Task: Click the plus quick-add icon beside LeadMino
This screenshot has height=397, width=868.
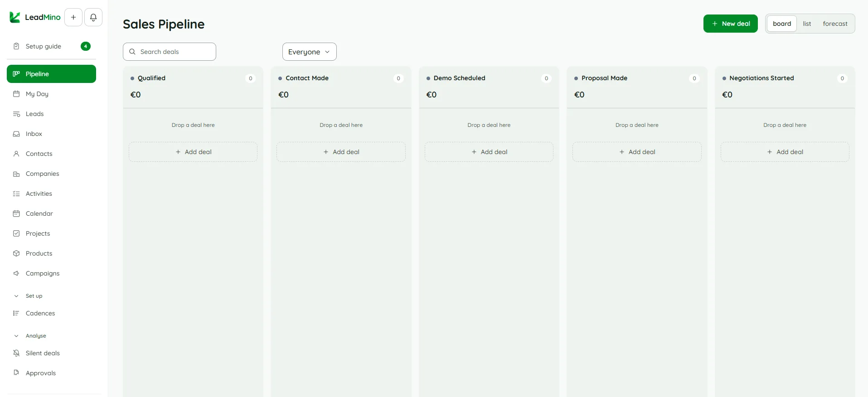Action: click(x=73, y=17)
